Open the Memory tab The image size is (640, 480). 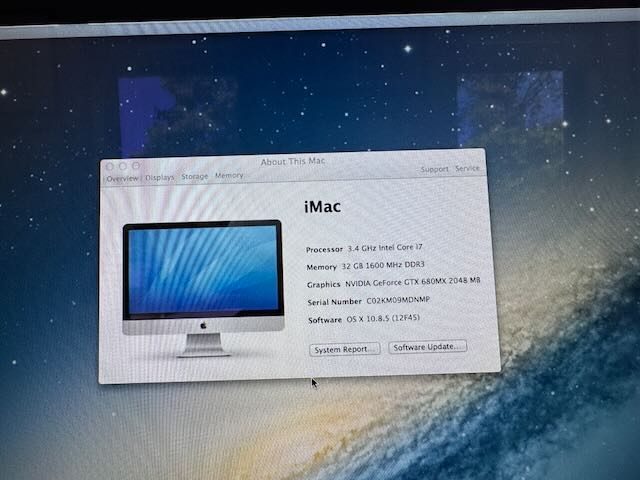[229, 175]
